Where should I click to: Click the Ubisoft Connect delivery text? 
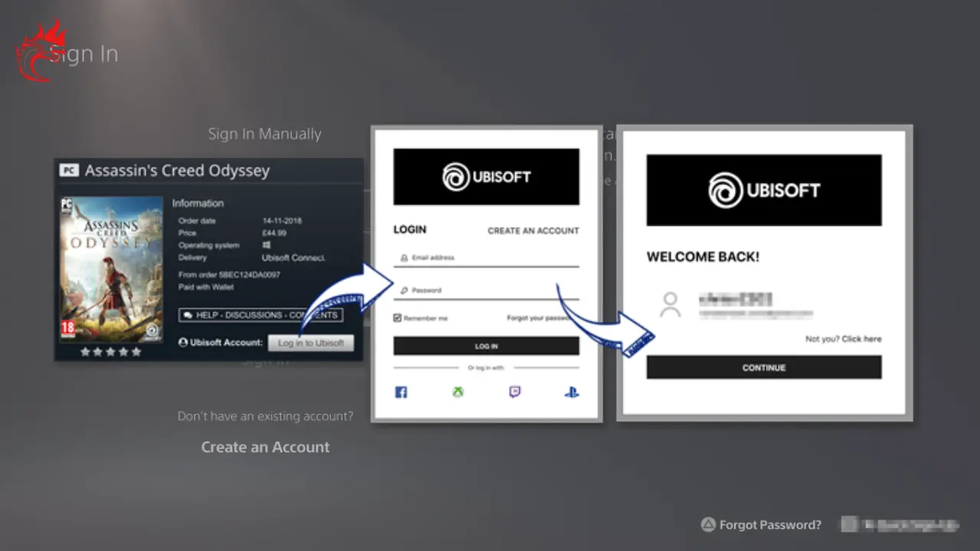coord(294,258)
